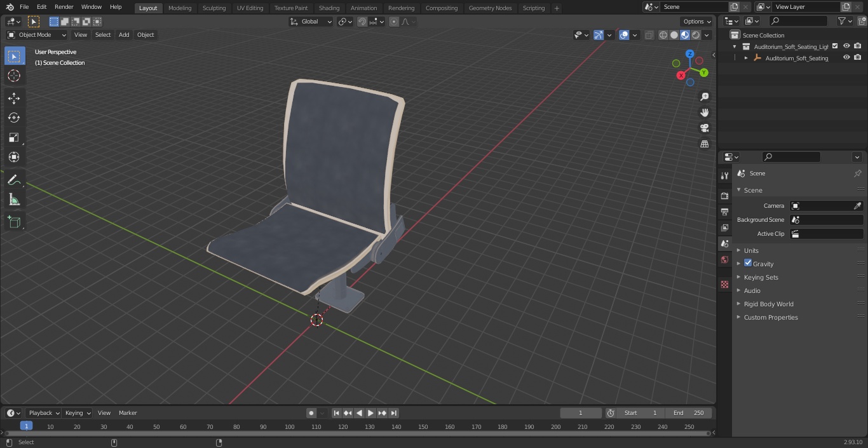
Task: Activate the Rotate tool
Action: point(14,118)
